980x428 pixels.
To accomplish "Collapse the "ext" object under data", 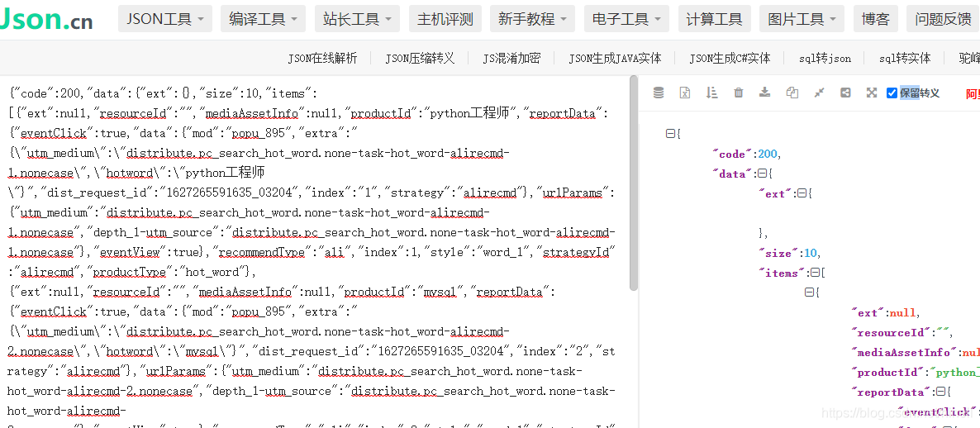I will (x=802, y=193).
